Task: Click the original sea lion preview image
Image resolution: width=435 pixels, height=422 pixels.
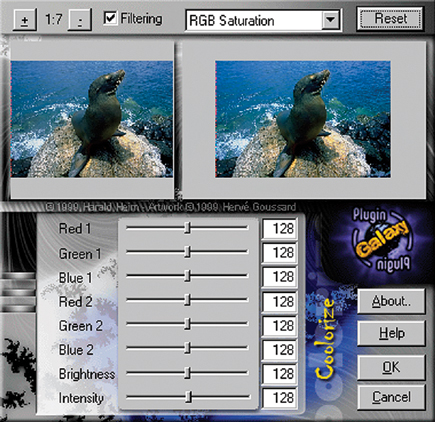Action: point(92,119)
